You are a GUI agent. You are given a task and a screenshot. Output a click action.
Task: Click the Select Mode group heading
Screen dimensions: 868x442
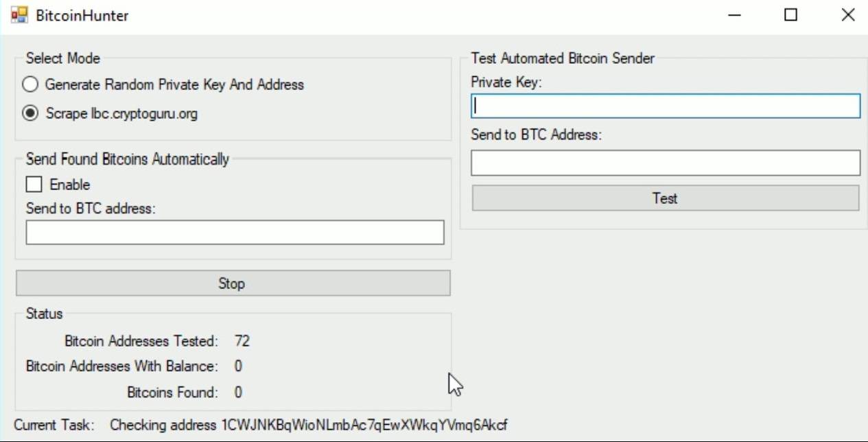(x=62, y=59)
